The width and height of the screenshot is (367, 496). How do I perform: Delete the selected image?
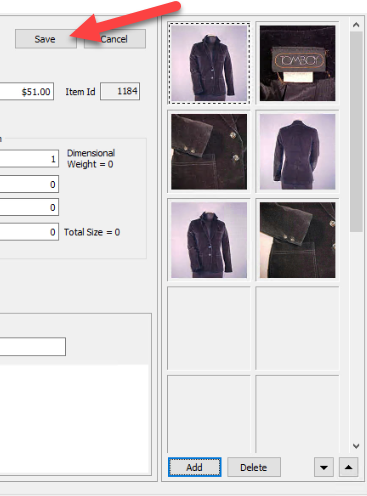(x=254, y=467)
